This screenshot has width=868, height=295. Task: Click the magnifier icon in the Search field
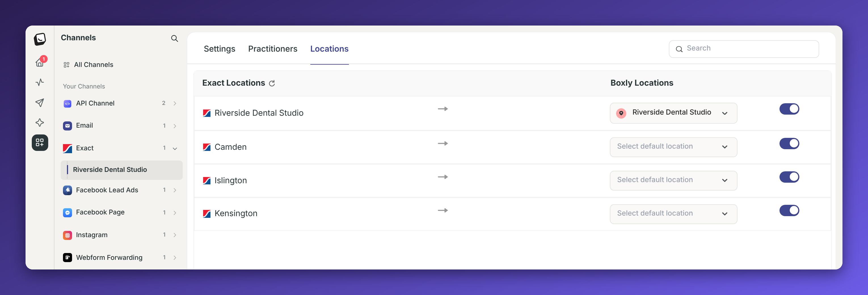click(x=679, y=49)
